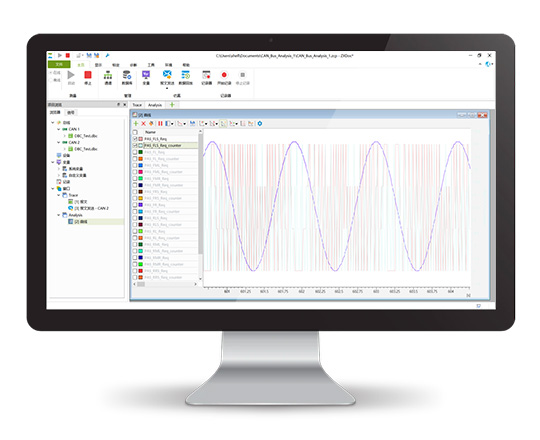The image size is (540, 440).
Task: Collapse the Analysis tree node
Action: [59, 215]
